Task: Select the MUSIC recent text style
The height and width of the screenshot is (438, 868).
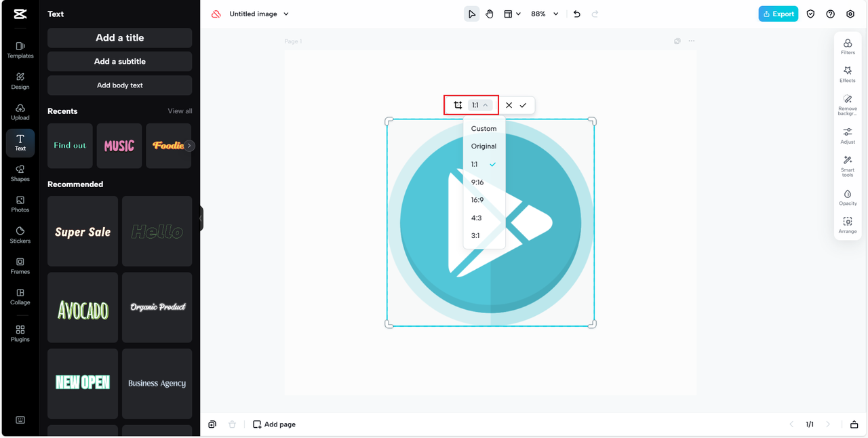Action: (119, 146)
